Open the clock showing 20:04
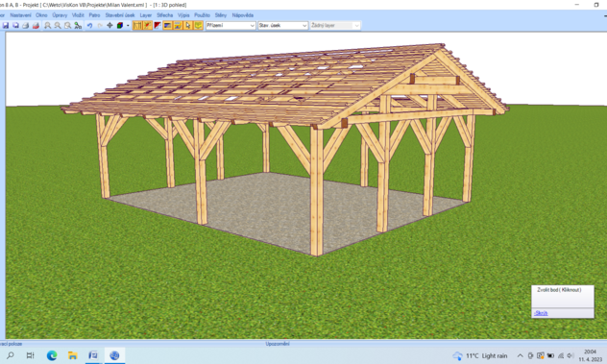607x364 pixels. coord(590,355)
